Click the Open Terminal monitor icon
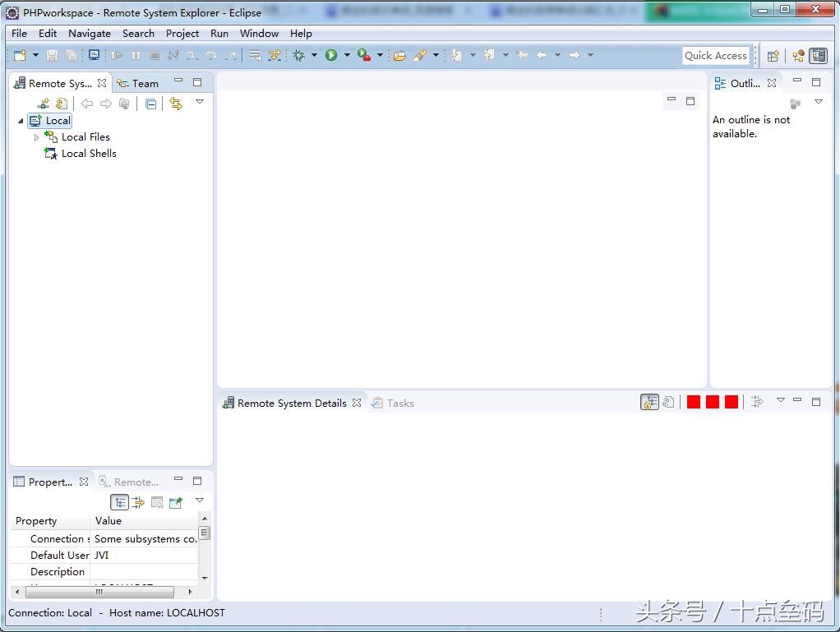Screen dimensions: 840x632 click(x=94, y=55)
